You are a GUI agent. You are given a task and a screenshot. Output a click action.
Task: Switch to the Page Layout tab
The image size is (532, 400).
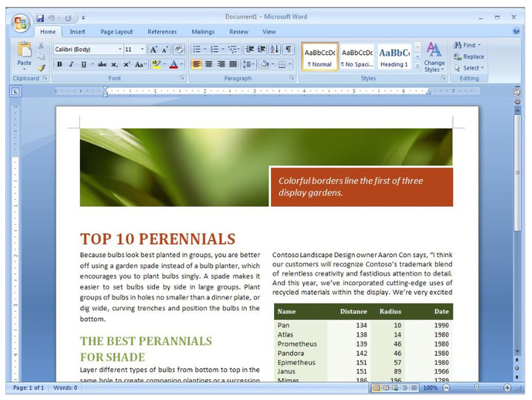[117, 32]
